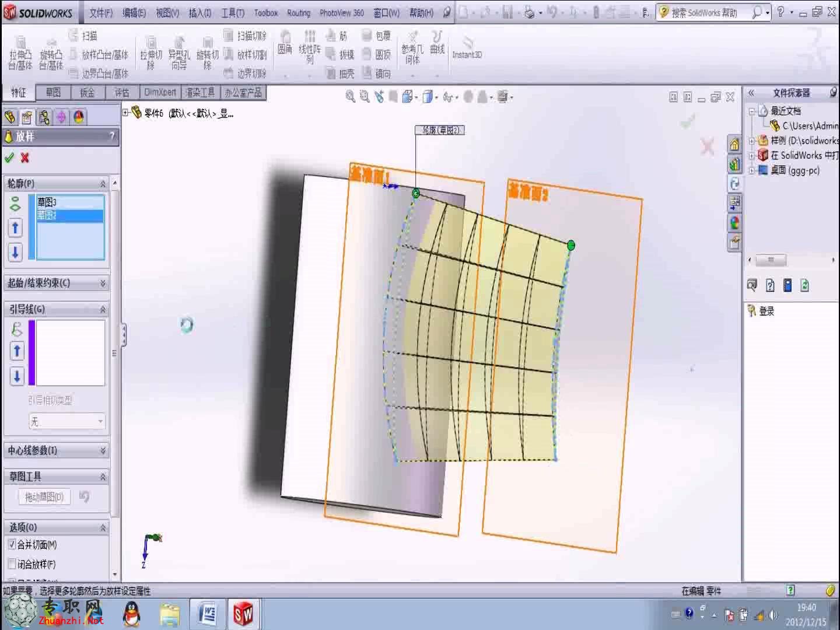The image size is (840, 630).
Task: Expand the 起始/结束约束(C) section
Action: tap(103, 283)
